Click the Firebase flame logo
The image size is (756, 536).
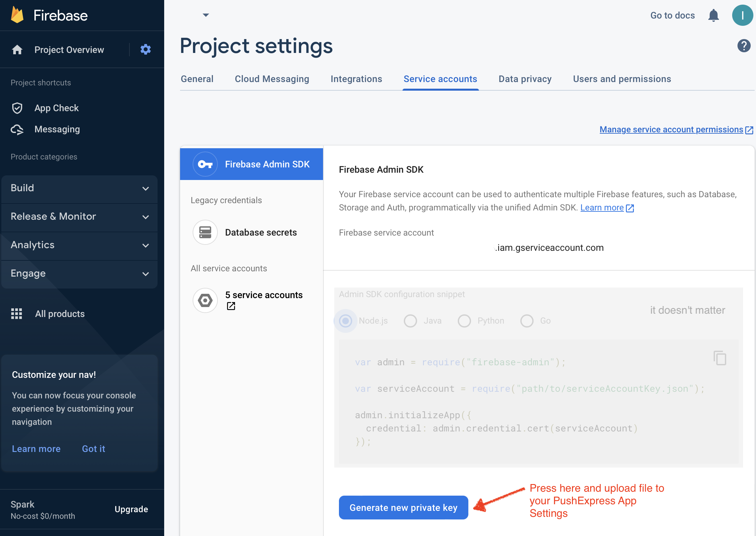point(17,15)
